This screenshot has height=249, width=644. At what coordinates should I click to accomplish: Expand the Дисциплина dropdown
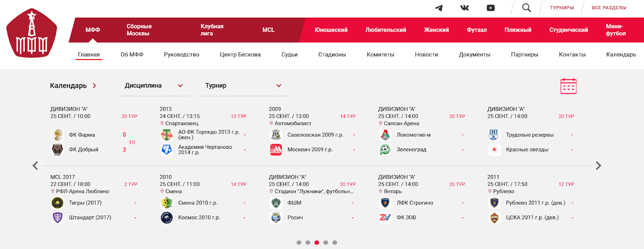(154, 86)
